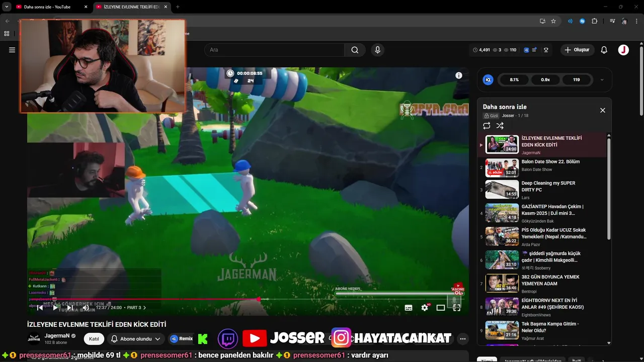Click the audio extension icon in toolbar
Viewport: 644px width, 362px height.
(x=570, y=21)
